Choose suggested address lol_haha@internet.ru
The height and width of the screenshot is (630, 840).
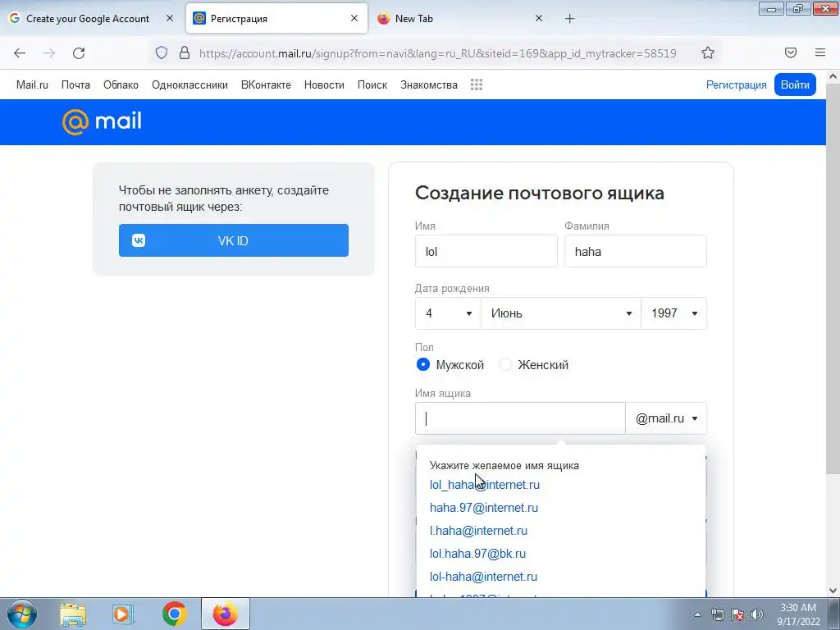click(x=485, y=485)
